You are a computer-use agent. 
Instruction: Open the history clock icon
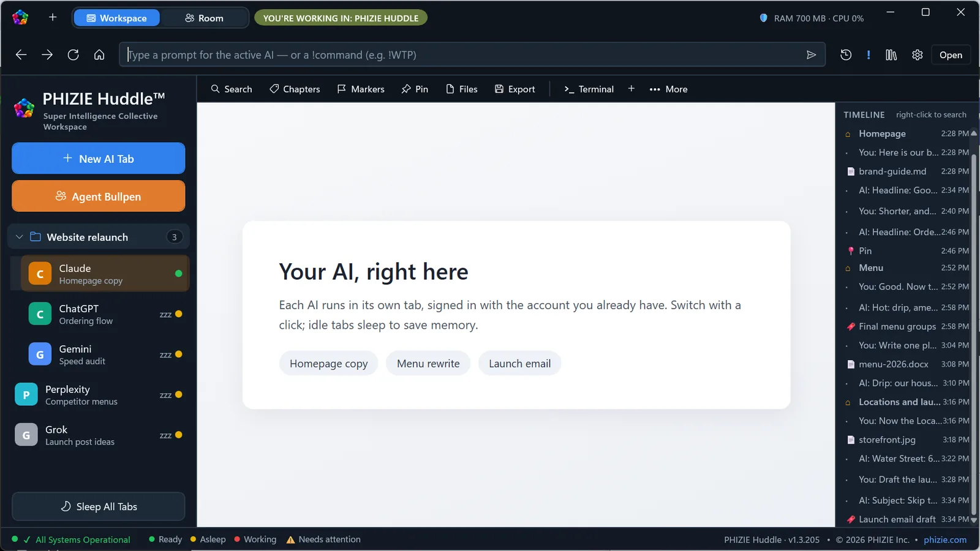click(x=846, y=54)
